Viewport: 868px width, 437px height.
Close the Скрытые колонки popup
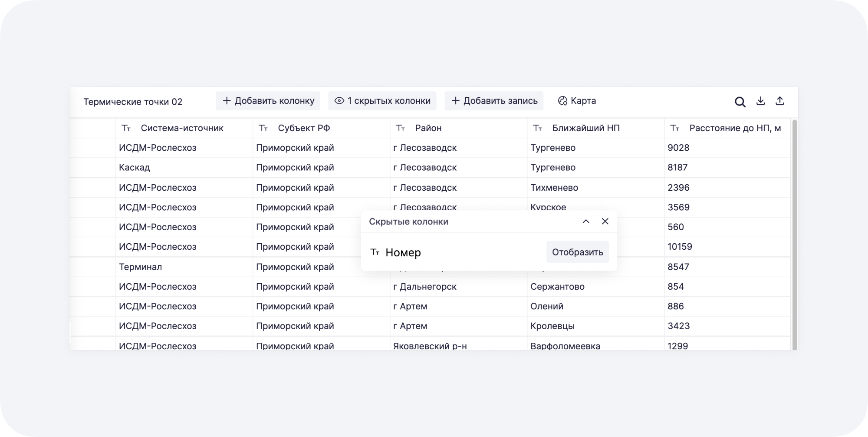[x=605, y=221]
